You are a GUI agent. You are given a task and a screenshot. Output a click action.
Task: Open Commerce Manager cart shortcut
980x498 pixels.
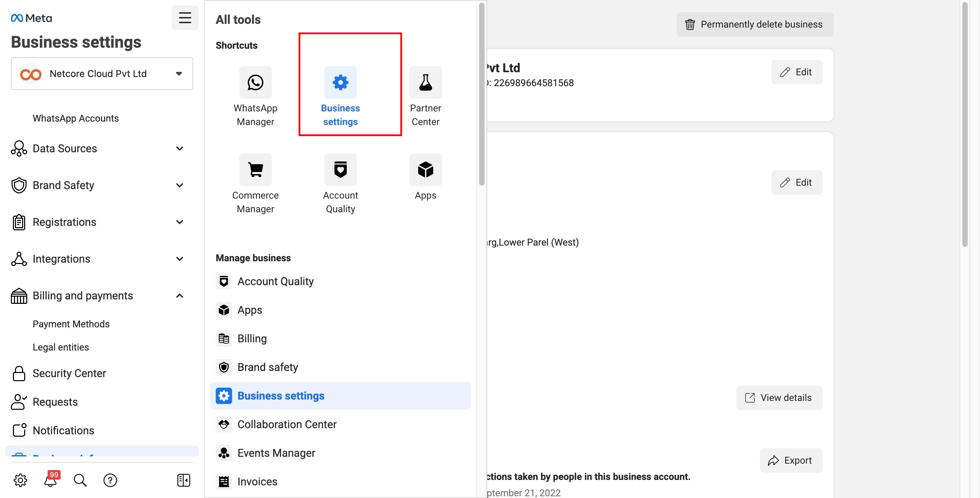(255, 170)
